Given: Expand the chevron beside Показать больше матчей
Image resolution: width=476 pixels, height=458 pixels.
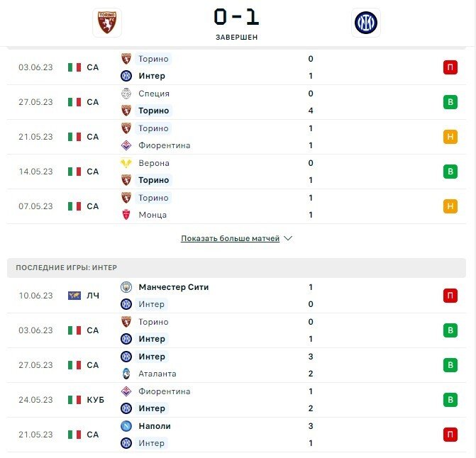Looking at the screenshot, I should [288, 239].
